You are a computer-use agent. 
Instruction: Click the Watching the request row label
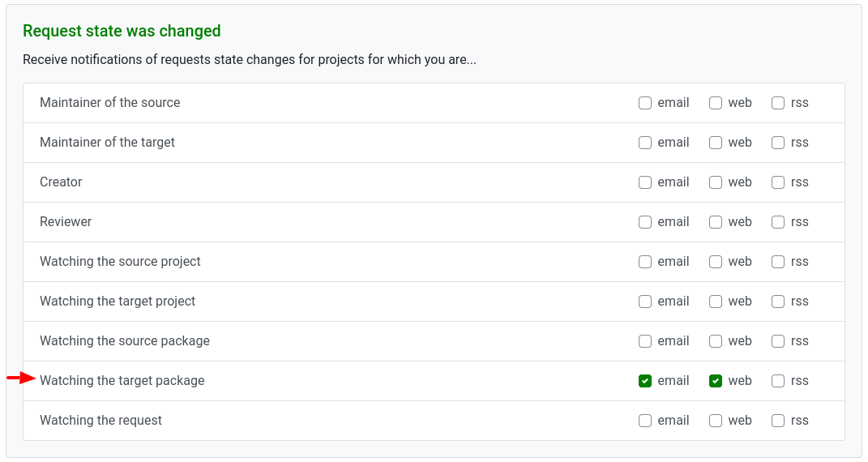(100, 421)
